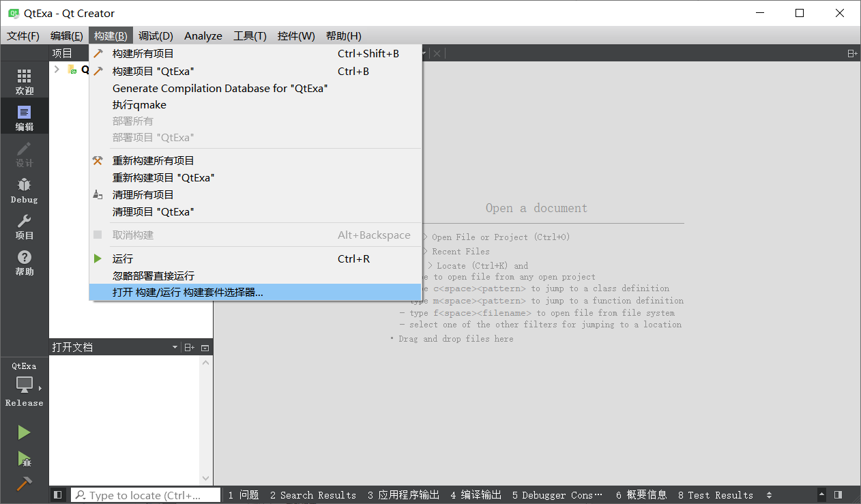Split the editor using the top-right icon

(x=851, y=53)
